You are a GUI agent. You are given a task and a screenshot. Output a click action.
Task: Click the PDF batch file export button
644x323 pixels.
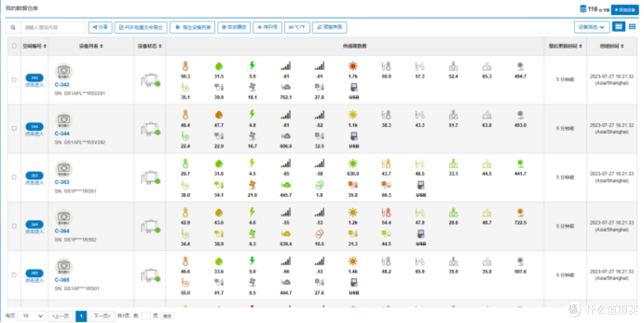point(141,27)
